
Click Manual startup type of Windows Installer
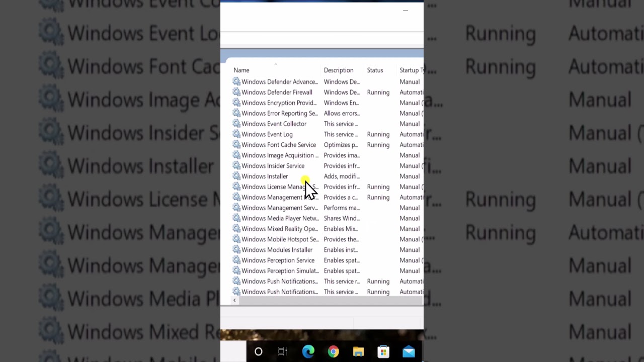[410, 176]
